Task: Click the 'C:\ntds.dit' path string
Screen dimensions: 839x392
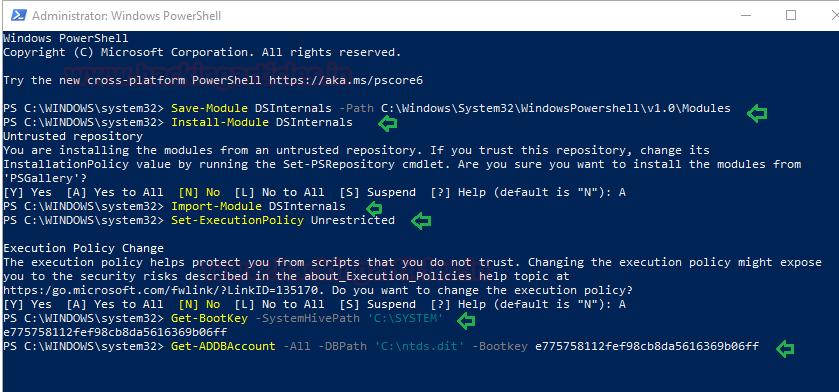Action: pyautogui.click(x=419, y=346)
